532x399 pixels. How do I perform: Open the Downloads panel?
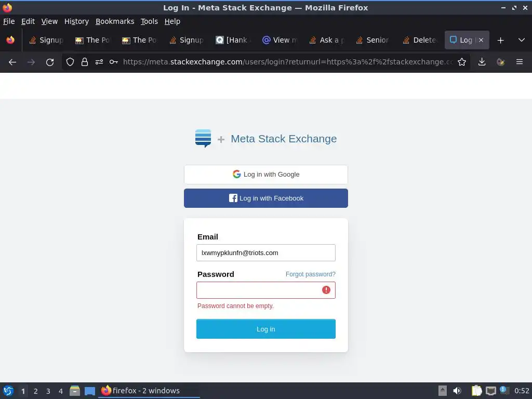pyautogui.click(x=482, y=62)
